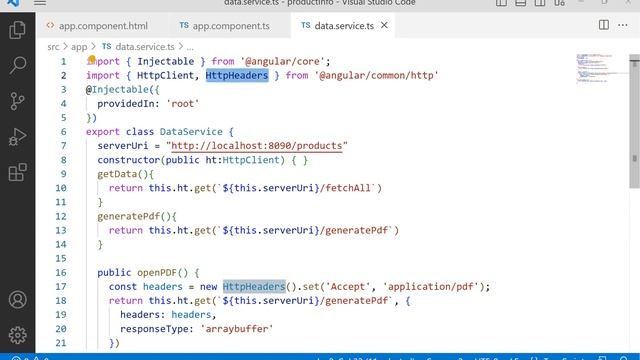The image size is (640, 360).
Task: Open the Run and Debug view
Action: coord(17,137)
